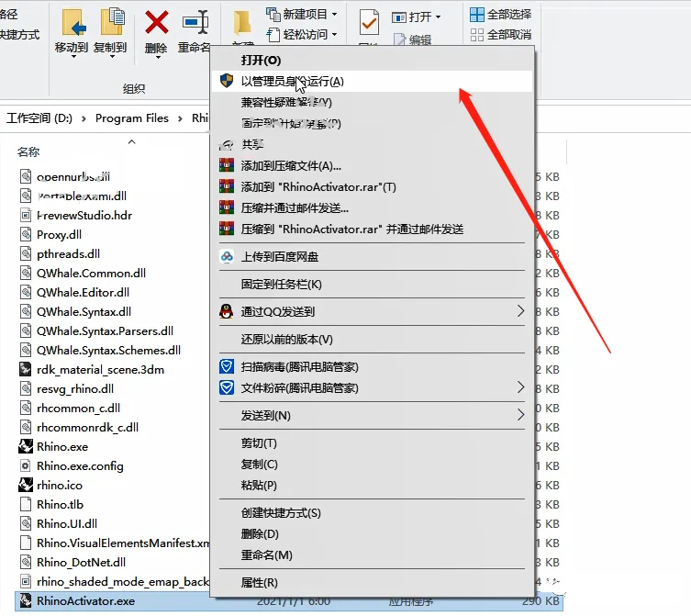
Task: Click the rdk_material_scene.3dm file icon
Action: click(26, 369)
